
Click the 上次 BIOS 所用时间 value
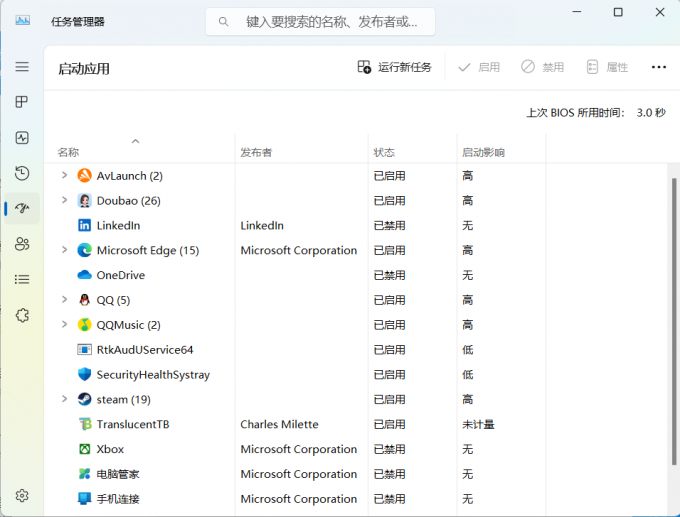coord(651,113)
